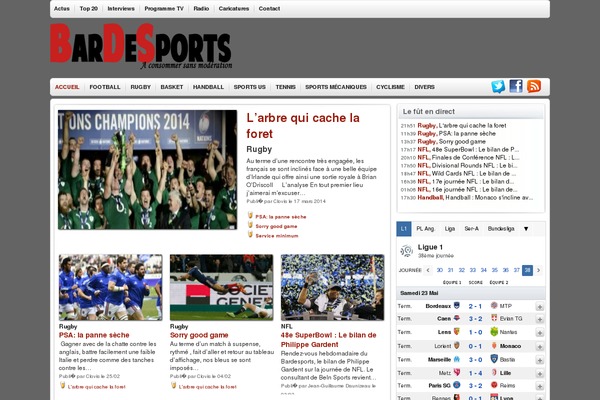Expand Paris SG - Reims match details
Screen dimensions: 600x400
pyautogui.click(x=540, y=387)
